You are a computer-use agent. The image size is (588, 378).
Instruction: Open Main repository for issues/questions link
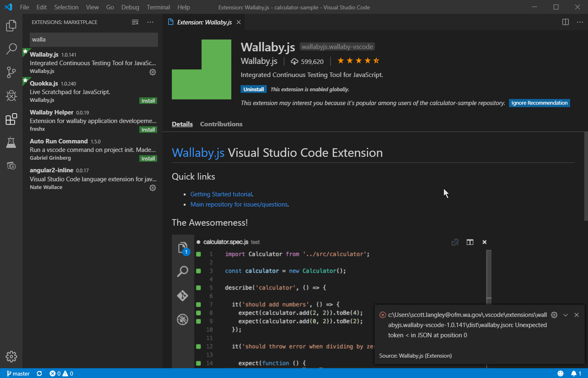(x=239, y=204)
